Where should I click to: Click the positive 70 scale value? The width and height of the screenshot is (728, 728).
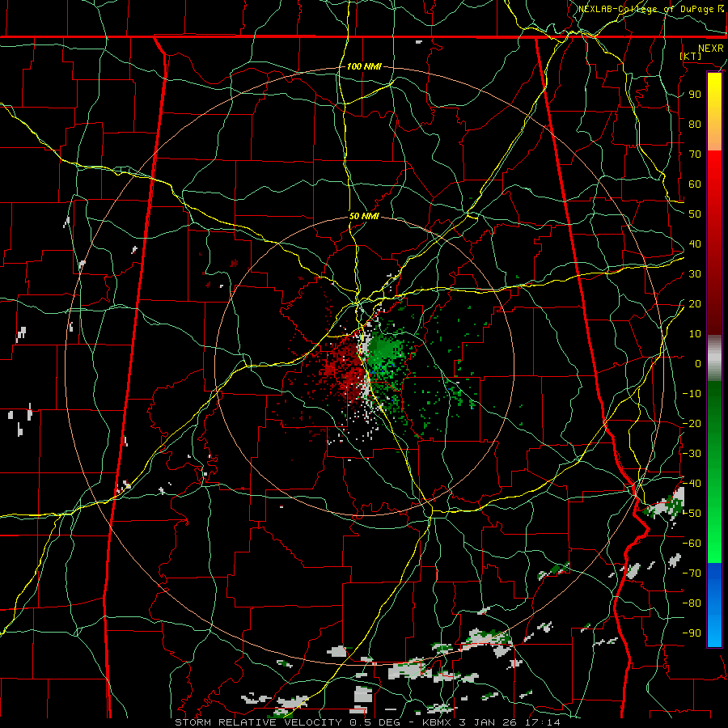(695, 154)
